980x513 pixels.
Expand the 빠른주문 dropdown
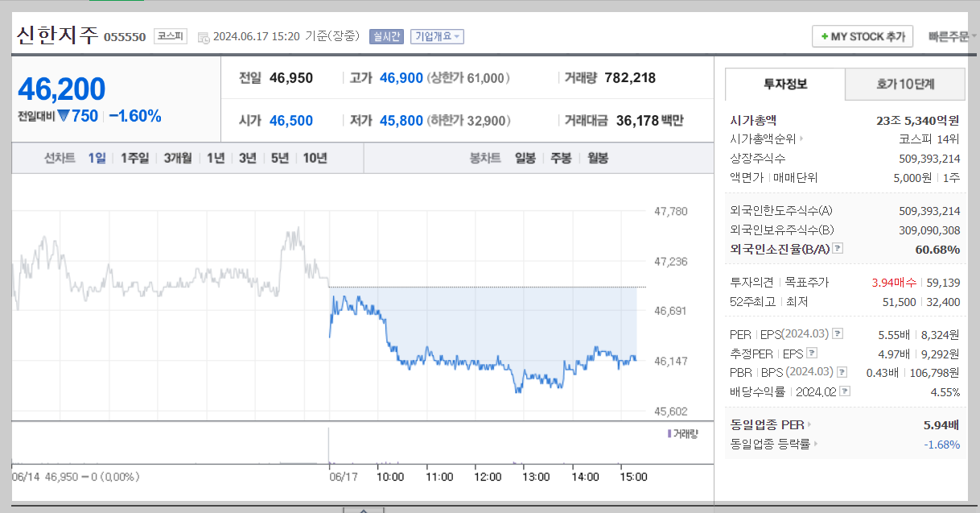pyautogui.click(x=953, y=36)
